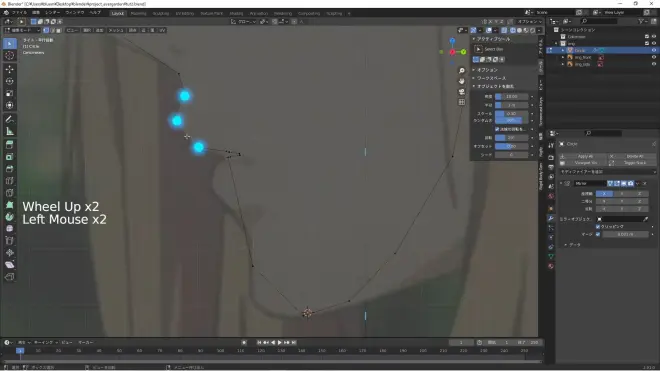Open the File menu in top bar
This screenshot has height=371, width=660.
pyautogui.click(x=19, y=13)
